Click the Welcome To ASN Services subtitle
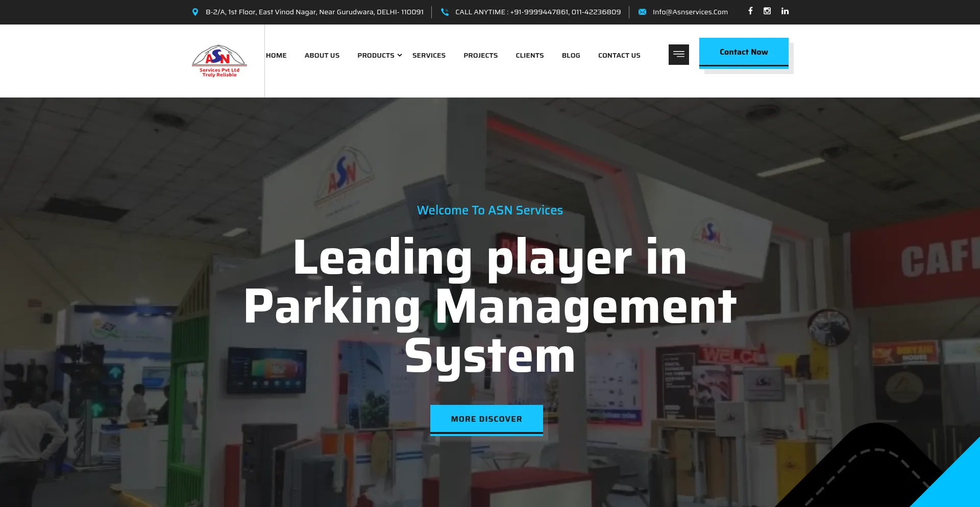980x507 pixels. pyautogui.click(x=490, y=210)
